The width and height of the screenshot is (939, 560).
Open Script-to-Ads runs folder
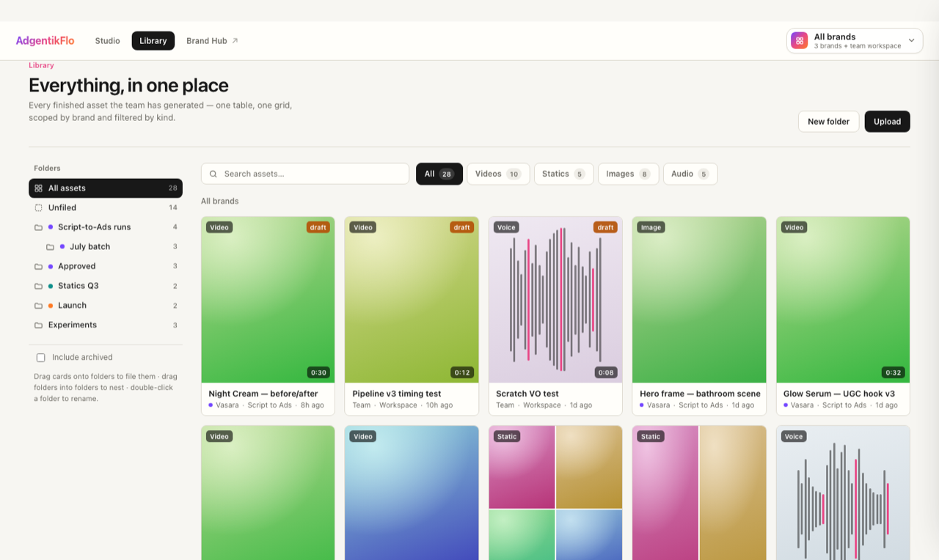click(x=106, y=227)
